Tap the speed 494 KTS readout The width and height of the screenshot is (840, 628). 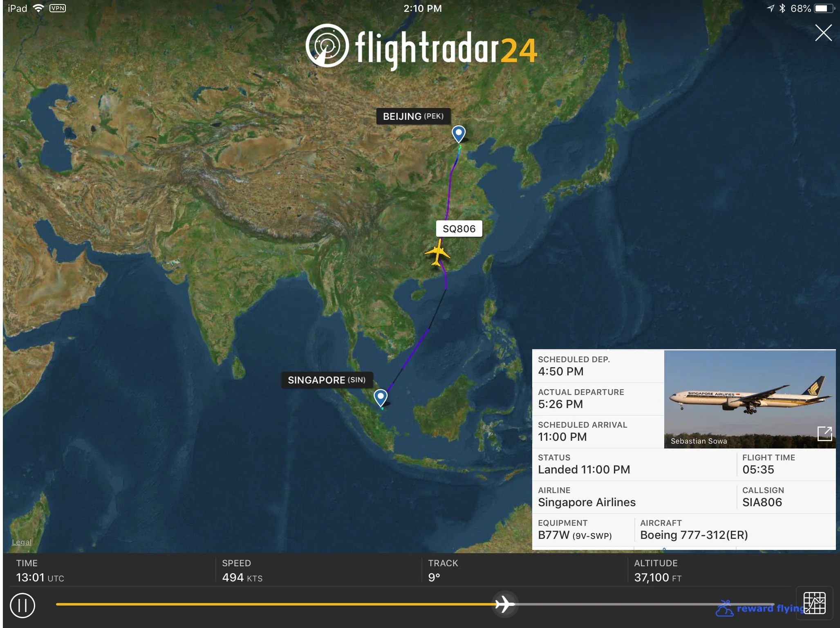[x=242, y=577]
